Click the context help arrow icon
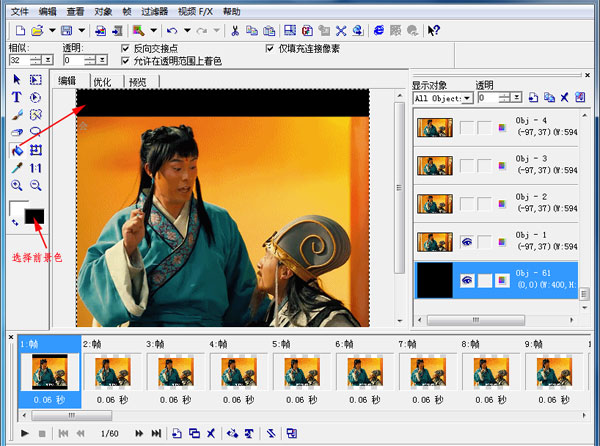The height and width of the screenshot is (446, 600). (x=434, y=31)
